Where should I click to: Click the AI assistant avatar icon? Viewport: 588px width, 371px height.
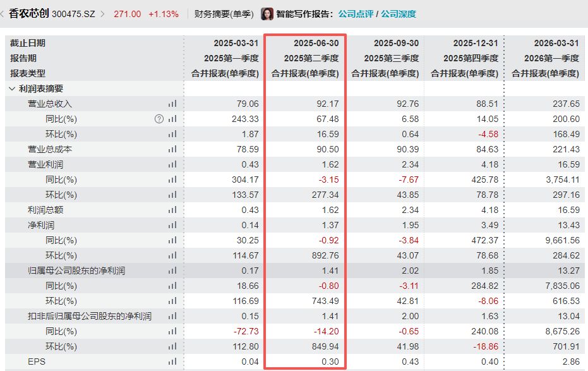click(x=267, y=14)
